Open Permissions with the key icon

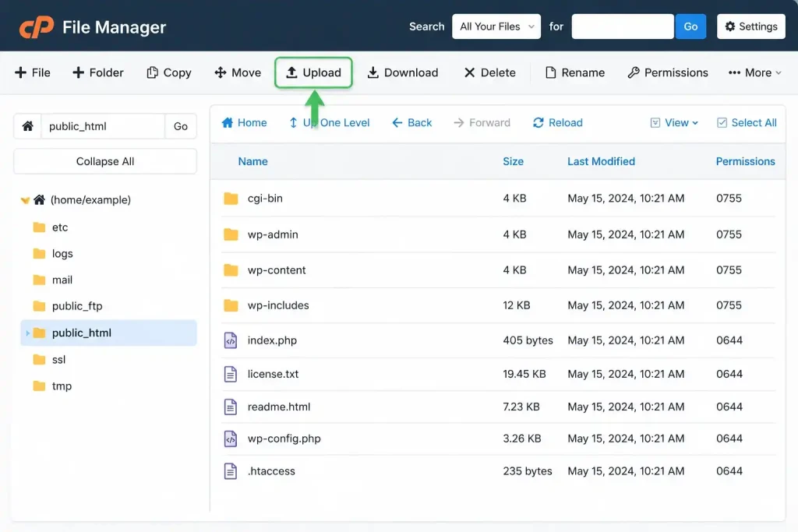point(633,72)
